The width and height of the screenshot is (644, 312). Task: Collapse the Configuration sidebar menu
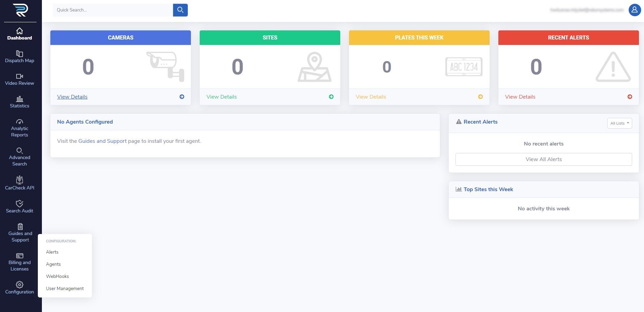click(x=20, y=288)
